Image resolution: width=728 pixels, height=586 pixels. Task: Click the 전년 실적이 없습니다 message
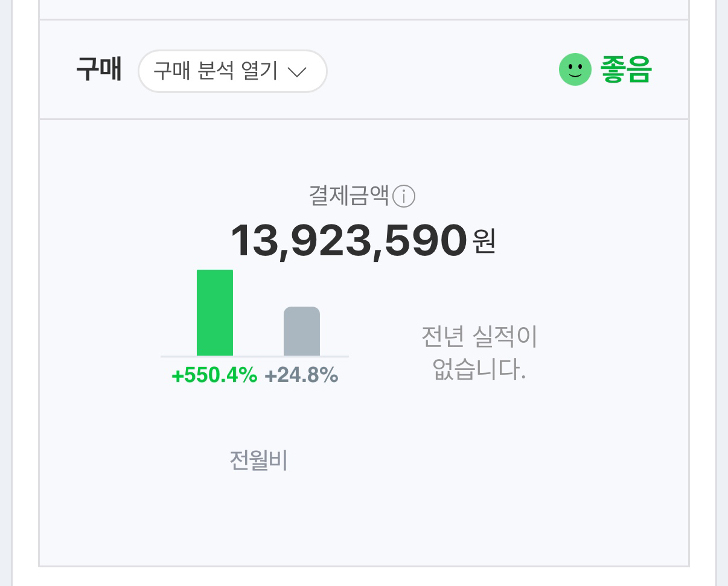click(x=479, y=352)
